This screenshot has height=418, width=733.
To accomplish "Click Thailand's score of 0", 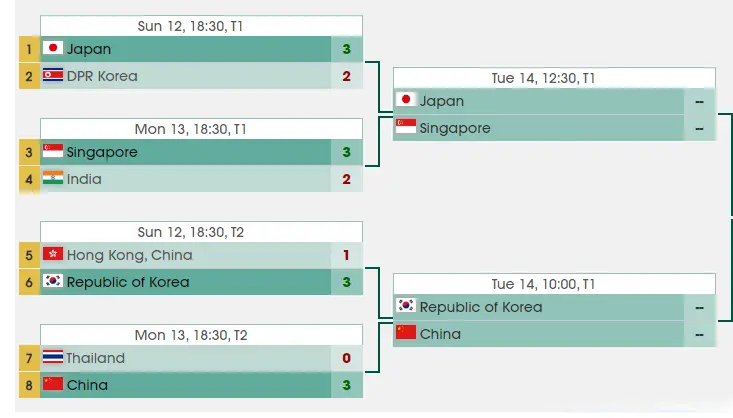I will (x=346, y=358).
